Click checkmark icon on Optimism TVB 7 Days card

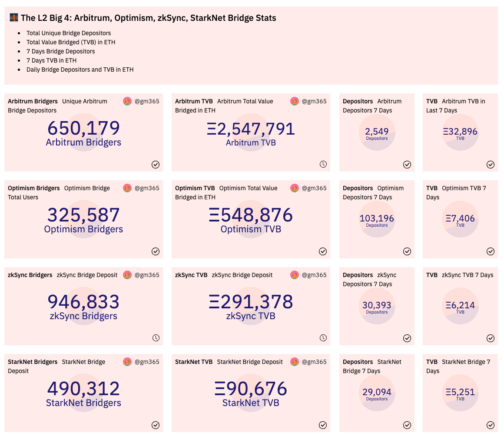pyautogui.click(x=490, y=251)
